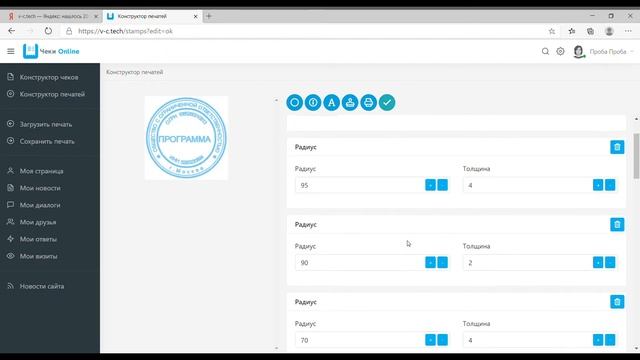Image resolution: width=640 pixels, height=360 pixels.
Task: Add page to favorites with the star icon
Action: [552, 31]
